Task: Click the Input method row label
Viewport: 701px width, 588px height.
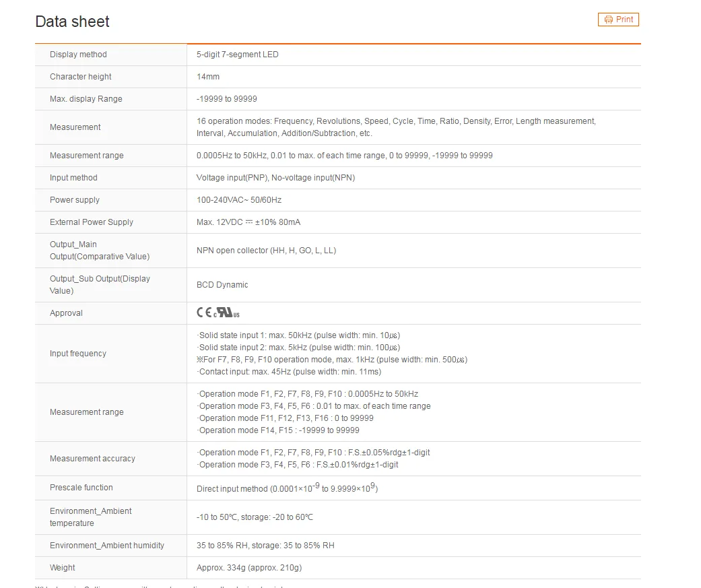Action: pyautogui.click(x=73, y=178)
